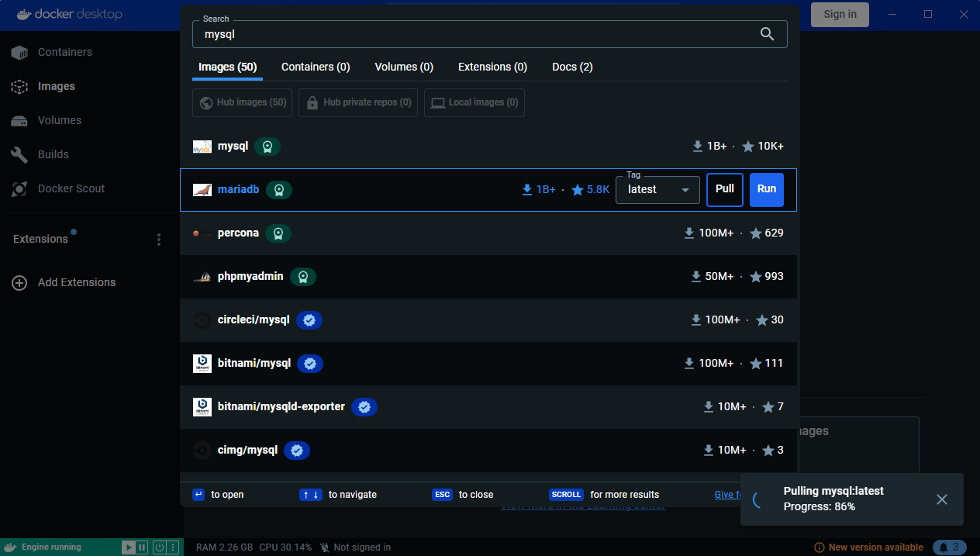
Task: Click the star icon for percona 629
Action: click(756, 233)
